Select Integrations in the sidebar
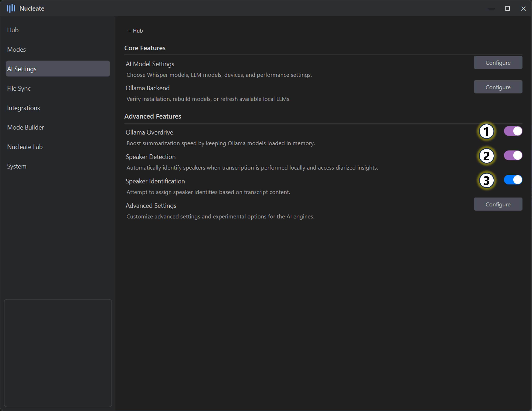The width and height of the screenshot is (532, 411). 23,108
